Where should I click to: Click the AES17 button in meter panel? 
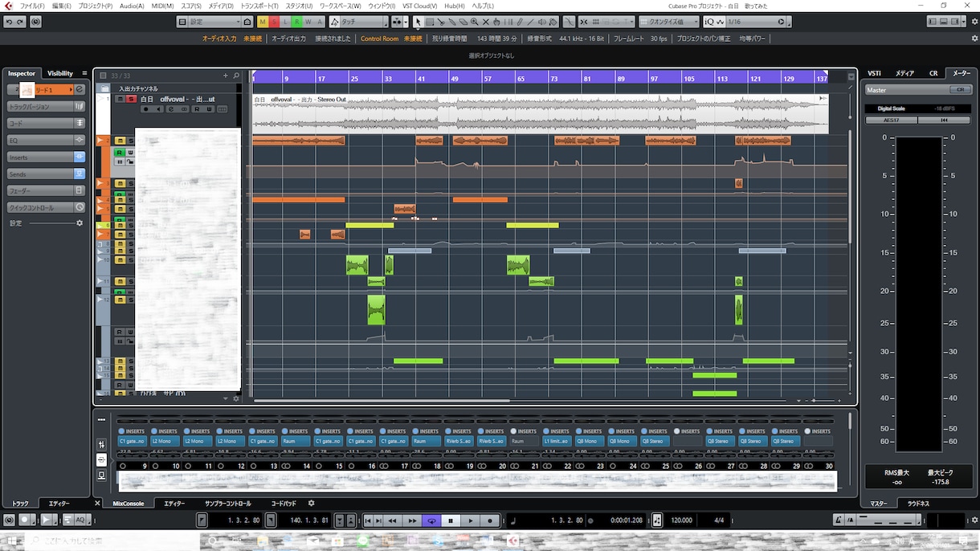[891, 120]
